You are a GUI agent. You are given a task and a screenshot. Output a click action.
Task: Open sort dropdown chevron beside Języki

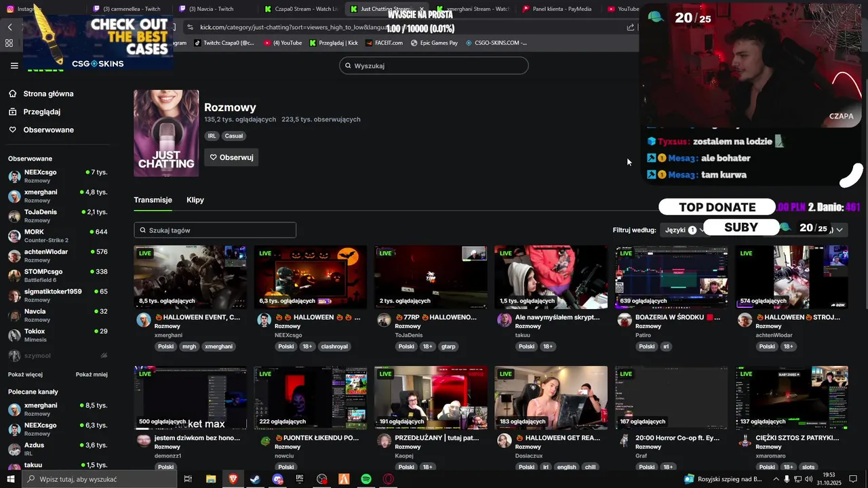840,230
